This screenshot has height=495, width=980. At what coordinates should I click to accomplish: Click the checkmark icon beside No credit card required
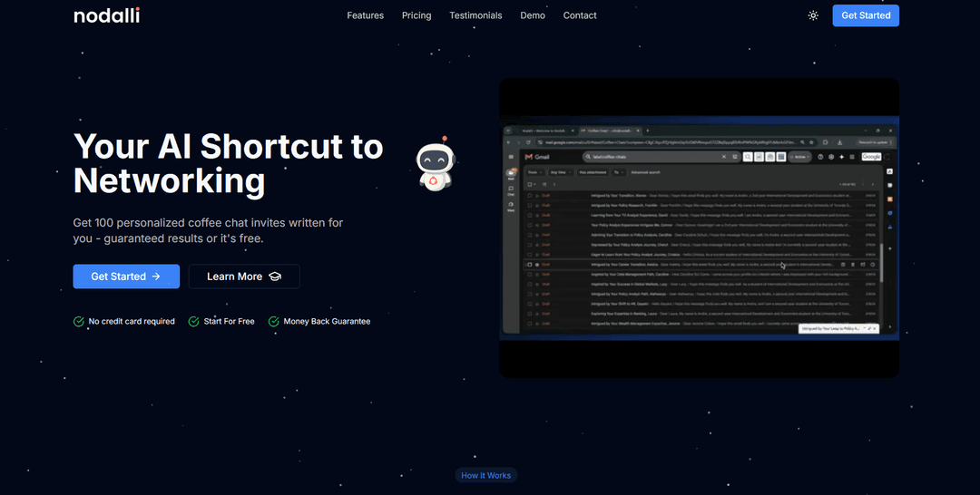coord(79,321)
